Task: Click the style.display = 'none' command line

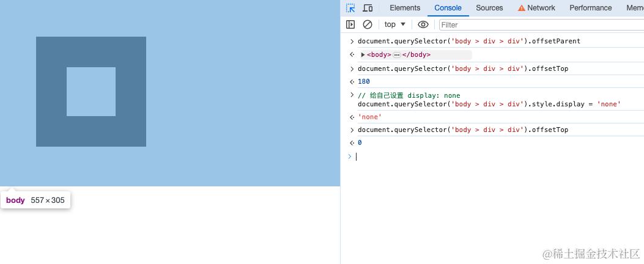Action: pyautogui.click(x=489, y=104)
